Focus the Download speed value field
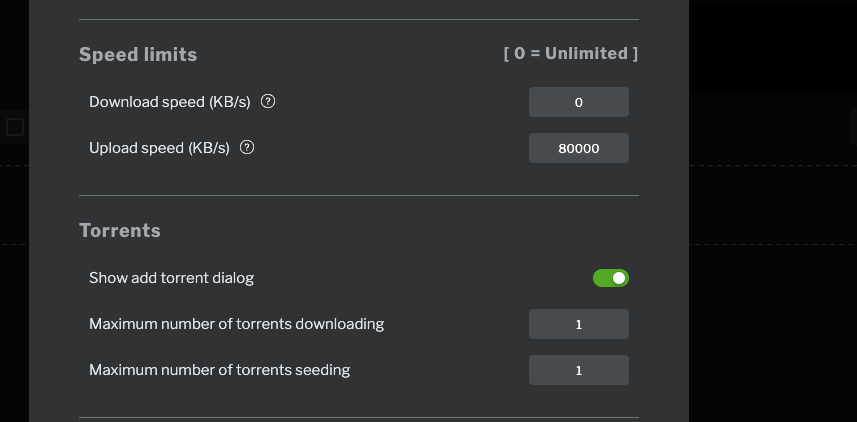 [x=579, y=102]
